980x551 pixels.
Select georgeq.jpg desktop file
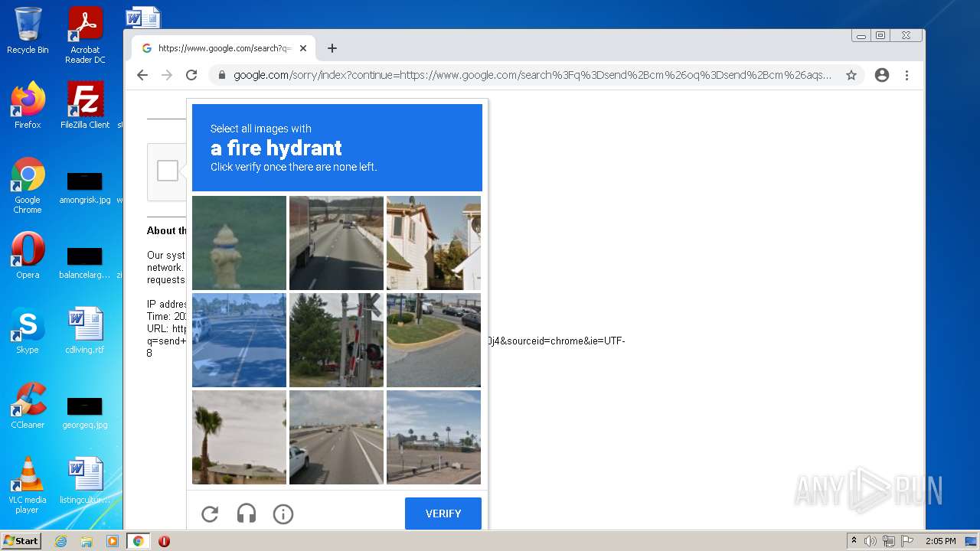(x=85, y=412)
